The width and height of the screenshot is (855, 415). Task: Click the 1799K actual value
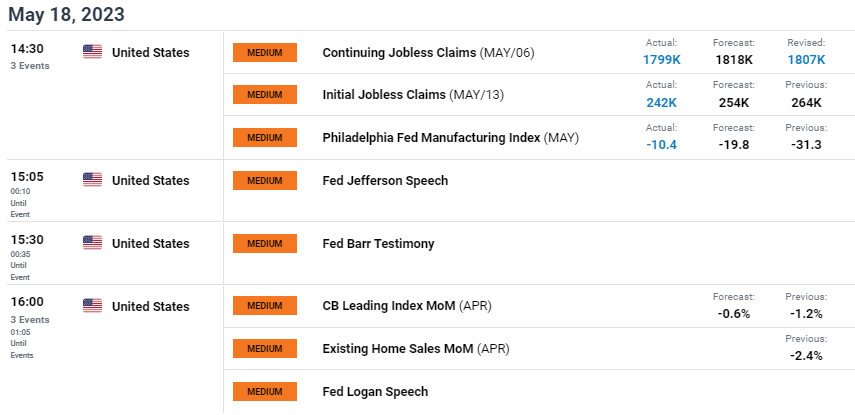[x=661, y=59]
